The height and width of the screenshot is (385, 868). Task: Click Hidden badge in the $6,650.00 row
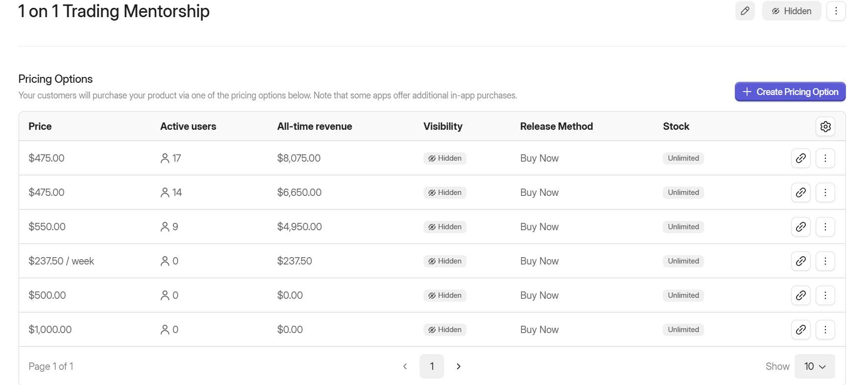click(445, 192)
